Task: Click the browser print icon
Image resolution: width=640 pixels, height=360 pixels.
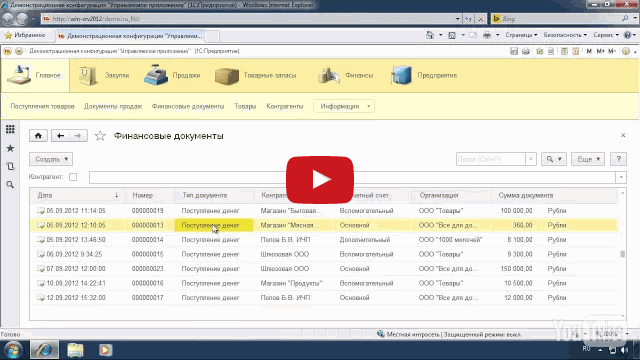Action: click(x=487, y=35)
